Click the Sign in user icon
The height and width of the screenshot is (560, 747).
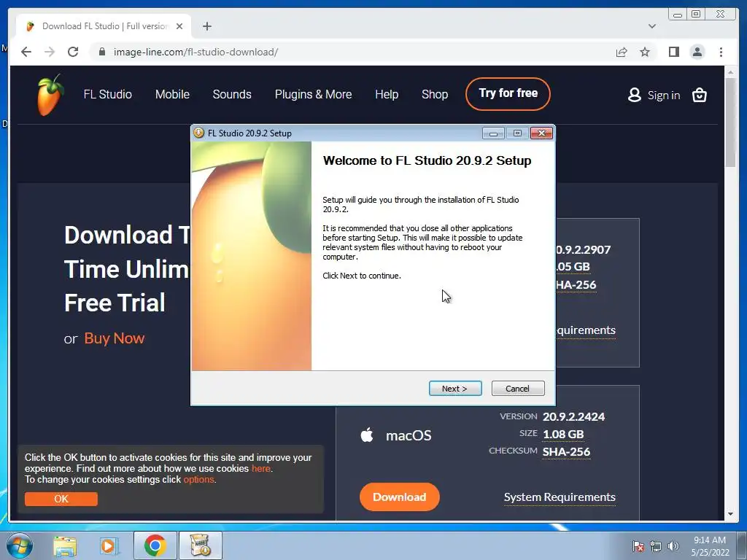point(634,95)
